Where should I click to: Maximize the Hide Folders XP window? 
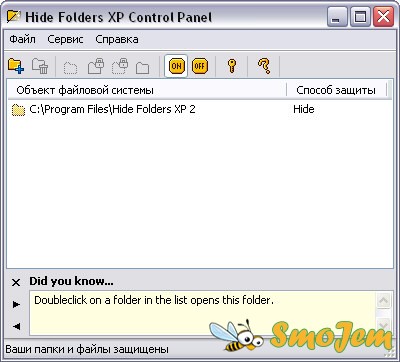click(x=360, y=17)
